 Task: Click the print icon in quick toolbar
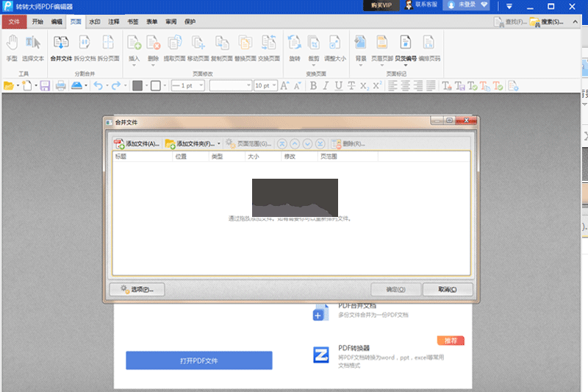coord(60,86)
